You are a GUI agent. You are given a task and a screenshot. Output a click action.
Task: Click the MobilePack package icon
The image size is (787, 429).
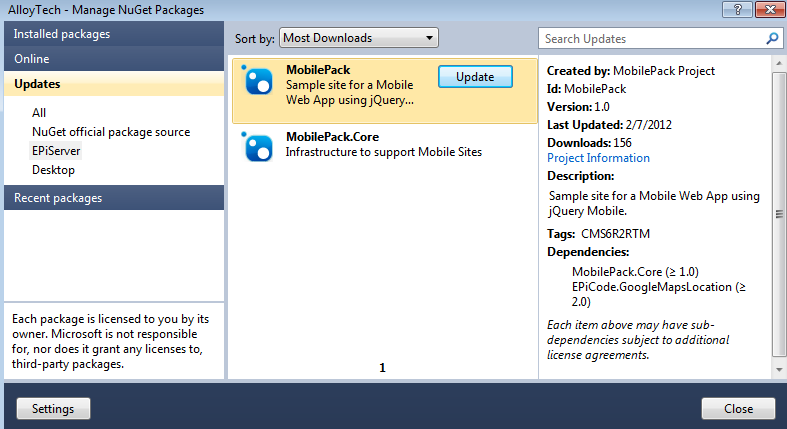click(259, 83)
